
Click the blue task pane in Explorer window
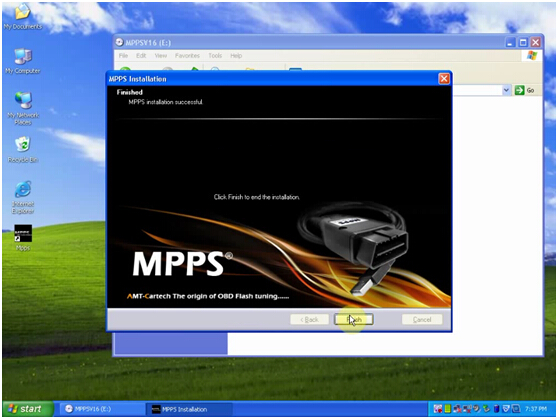point(171,343)
